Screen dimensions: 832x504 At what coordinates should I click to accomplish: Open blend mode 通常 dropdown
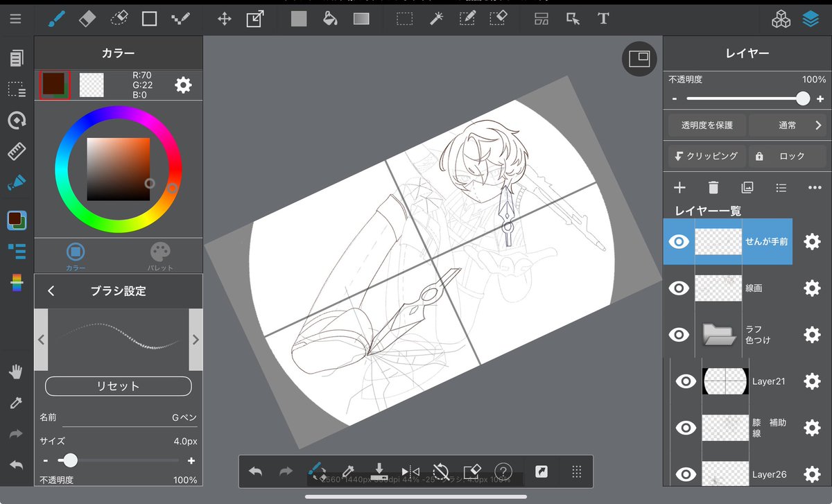point(788,125)
